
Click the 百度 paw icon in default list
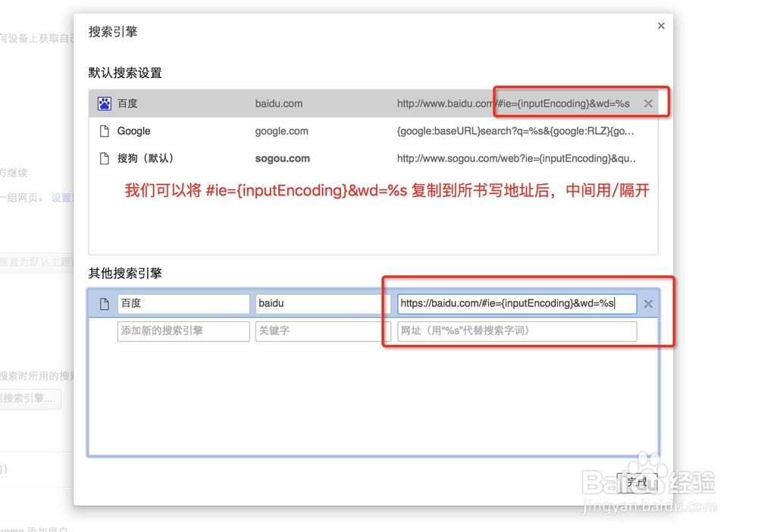pos(105,103)
